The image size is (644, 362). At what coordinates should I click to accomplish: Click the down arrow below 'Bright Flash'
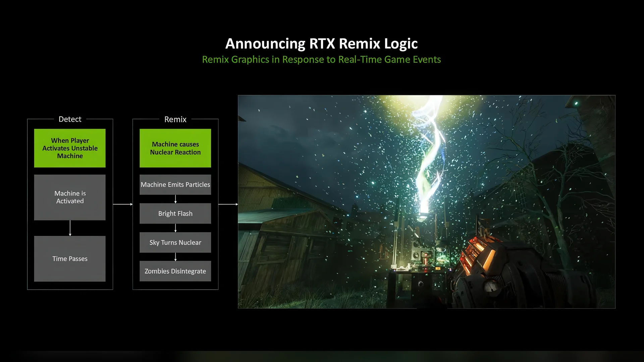click(x=175, y=228)
